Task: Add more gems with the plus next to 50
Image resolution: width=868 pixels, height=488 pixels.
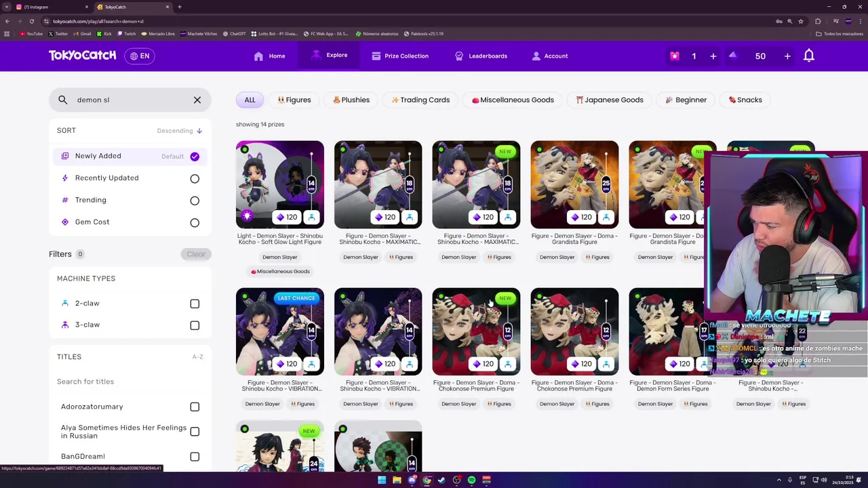Action: [x=787, y=56]
